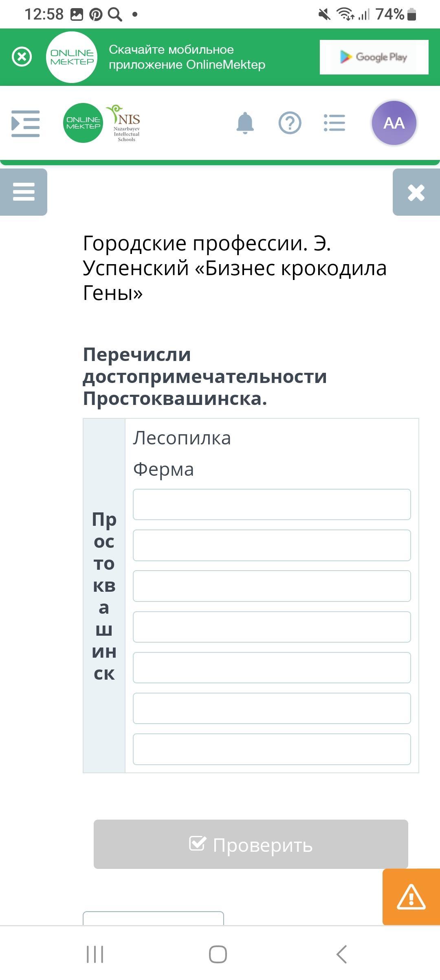Tap the Android back arrow
The width and height of the screenshot is (440, 980).
pyautogui.click(x=341, y=954)
